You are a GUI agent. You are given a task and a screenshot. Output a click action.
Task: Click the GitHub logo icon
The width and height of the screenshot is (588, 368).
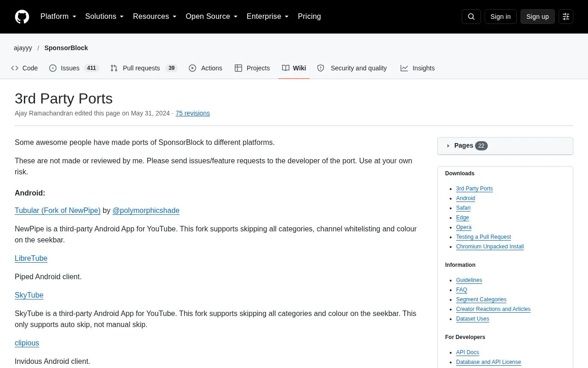pyautogui.click(x=22, y=17)
